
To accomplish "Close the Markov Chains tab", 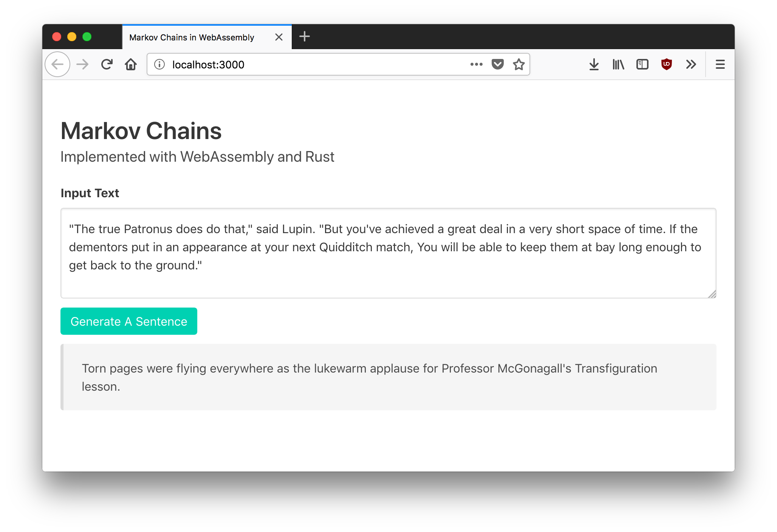I will (x=279, y=37).
